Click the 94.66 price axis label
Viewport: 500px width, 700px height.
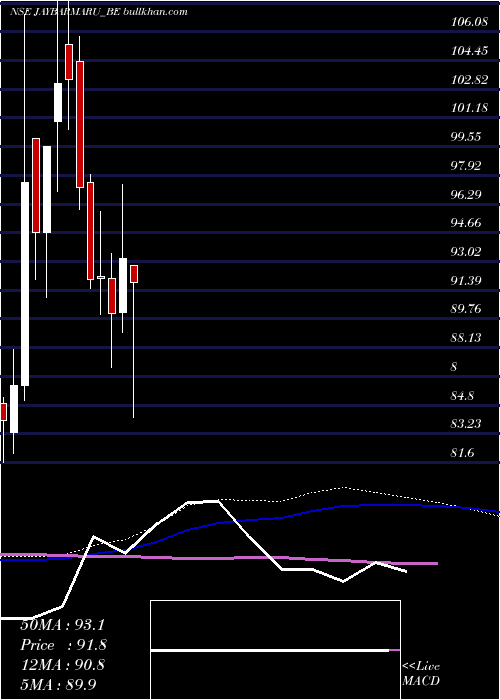coord(466,223)
